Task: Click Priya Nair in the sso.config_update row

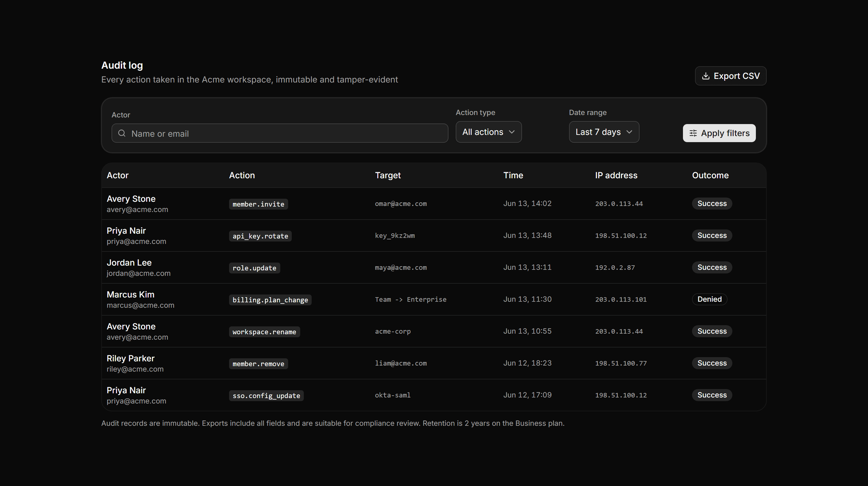Action: tap(126, 391)
